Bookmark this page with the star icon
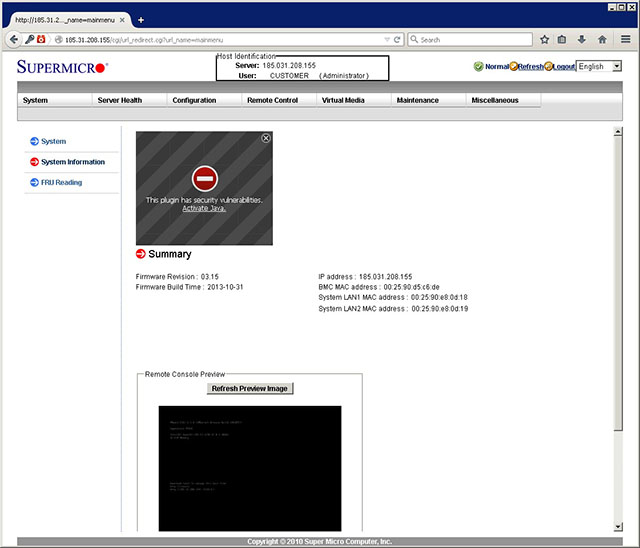The height and width of the screenshot is (548, 640). click(544, 40)
